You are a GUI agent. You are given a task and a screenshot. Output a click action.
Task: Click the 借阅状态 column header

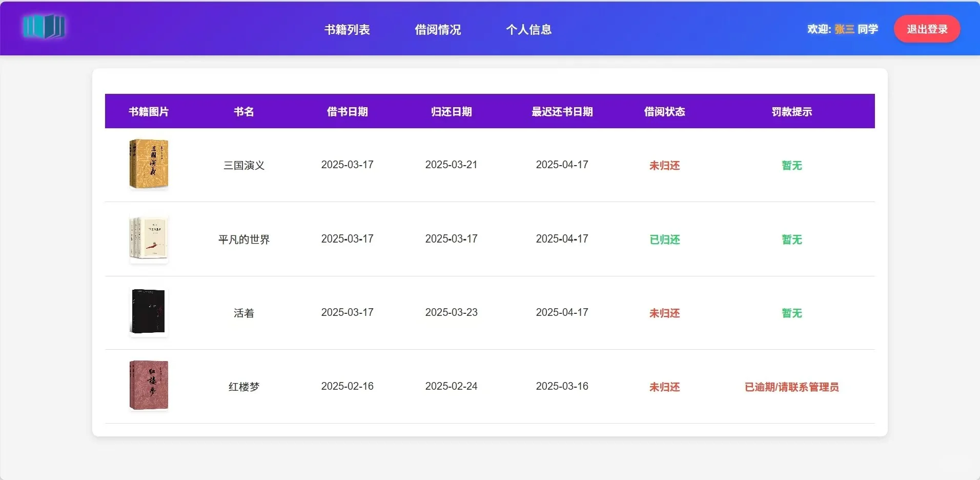pyautogui.click(x=664, y=112)
